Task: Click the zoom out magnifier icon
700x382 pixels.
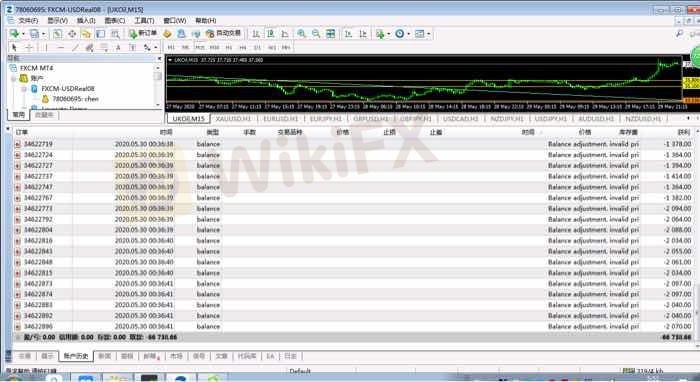Action: point(316,33)
